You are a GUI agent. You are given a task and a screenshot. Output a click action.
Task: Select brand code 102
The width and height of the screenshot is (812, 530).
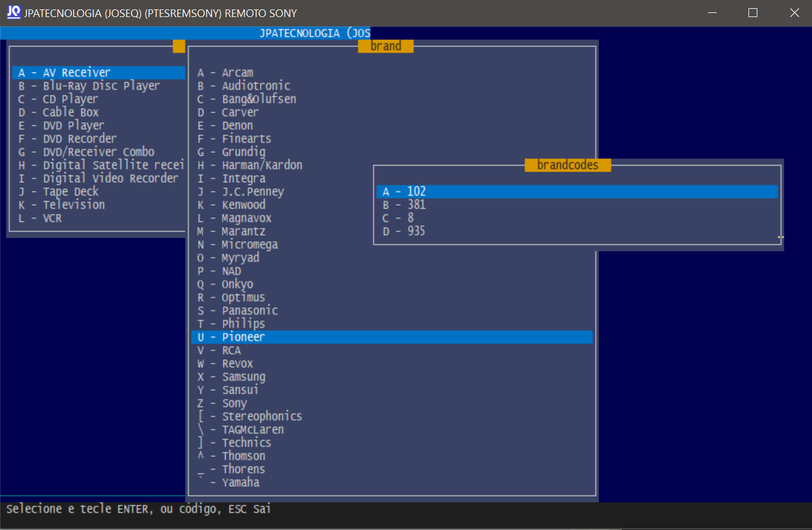point(416,192)
